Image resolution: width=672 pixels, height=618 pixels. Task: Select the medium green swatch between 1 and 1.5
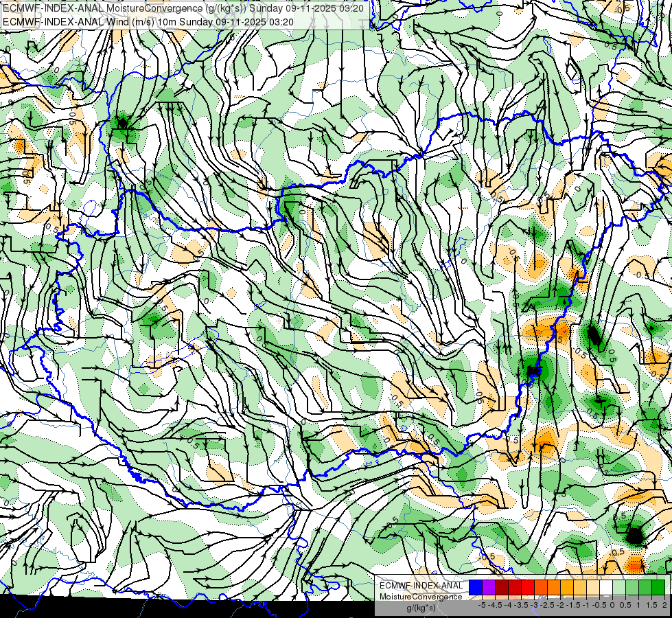pos(645,588)
